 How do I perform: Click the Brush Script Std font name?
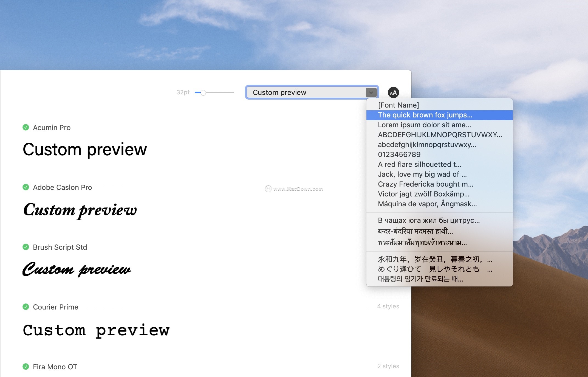pyautogui.click(x=60, y=247)
